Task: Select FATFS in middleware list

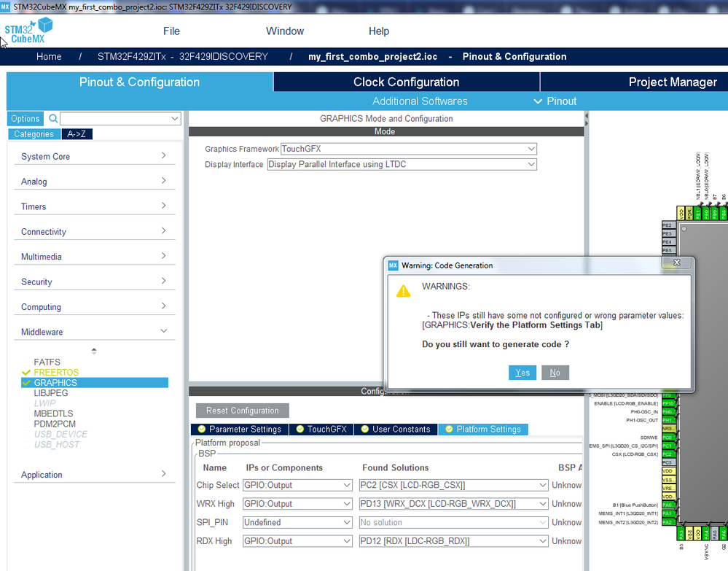Action: click(47, 362)
